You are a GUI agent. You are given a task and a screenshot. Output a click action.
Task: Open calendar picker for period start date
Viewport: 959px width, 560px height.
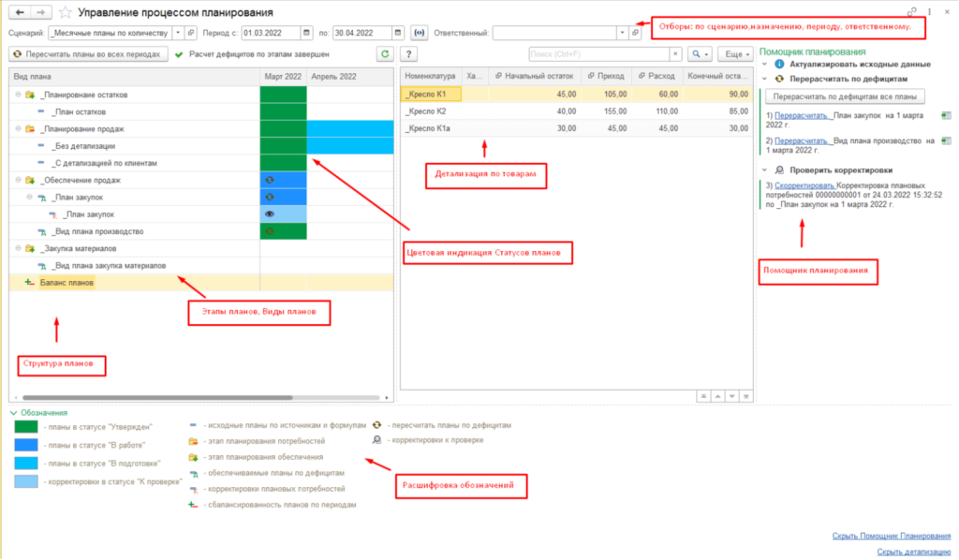(308, 33)
